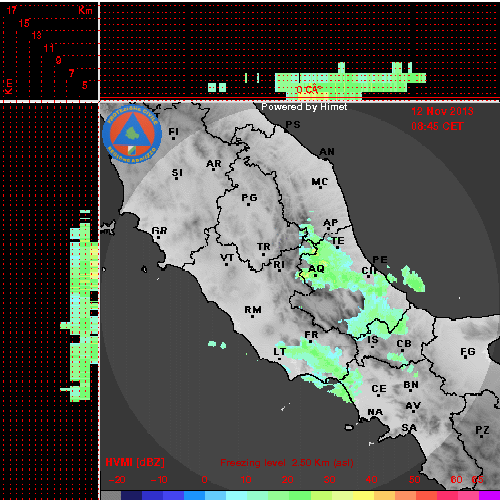The image size is (500, 500).
Task: Click the HVMI [dBZ] legend label
Action: tap(135, 462)
